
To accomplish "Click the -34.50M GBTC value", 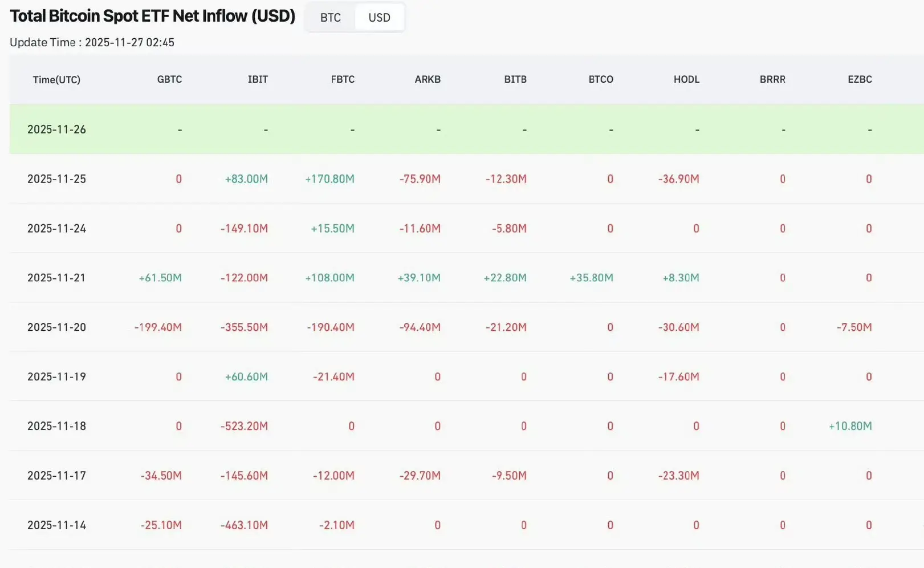I will coord(161,476).
